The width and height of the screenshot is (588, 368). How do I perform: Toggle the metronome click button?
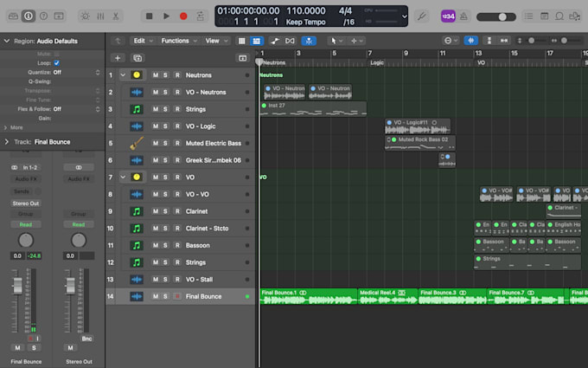click(463, 16)
